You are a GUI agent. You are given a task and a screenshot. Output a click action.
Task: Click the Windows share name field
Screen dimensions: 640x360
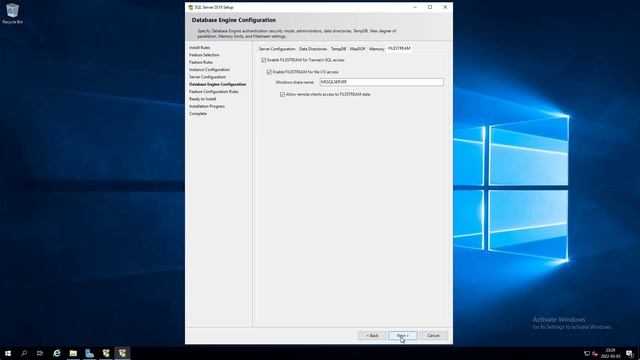[382, 82]
